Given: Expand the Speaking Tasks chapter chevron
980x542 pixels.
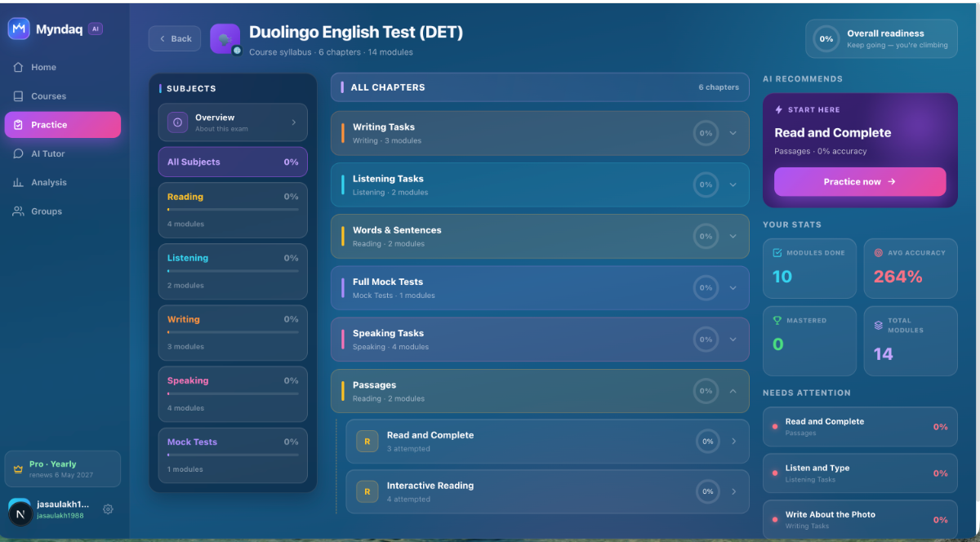Looking at the screenshot, I should [733, 339].
